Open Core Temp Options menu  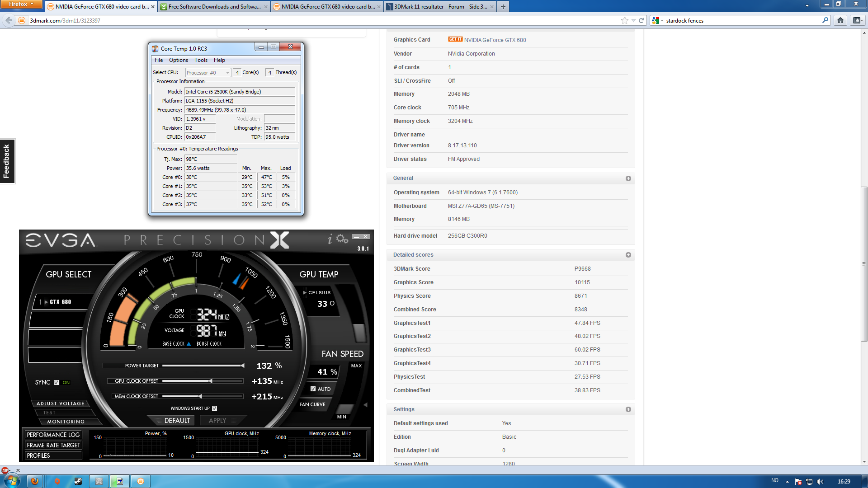(x=179, y=60)
